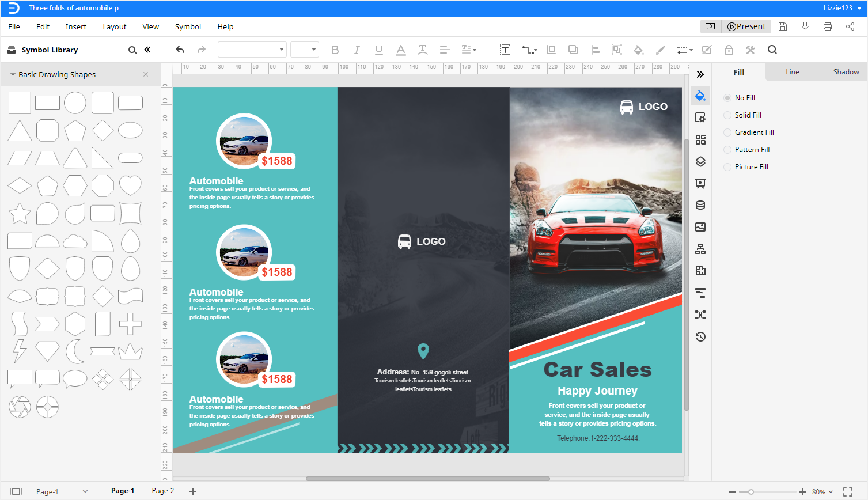Screen dimensions: 868x500
Task: Click the Group icon in the toolbar
Action: tap(617, 50)
